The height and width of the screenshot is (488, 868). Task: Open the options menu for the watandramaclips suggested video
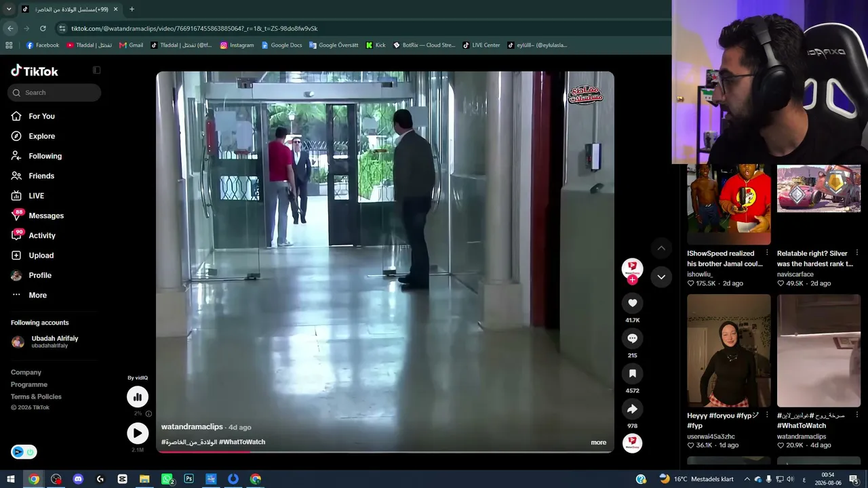(x=857, y=415)
